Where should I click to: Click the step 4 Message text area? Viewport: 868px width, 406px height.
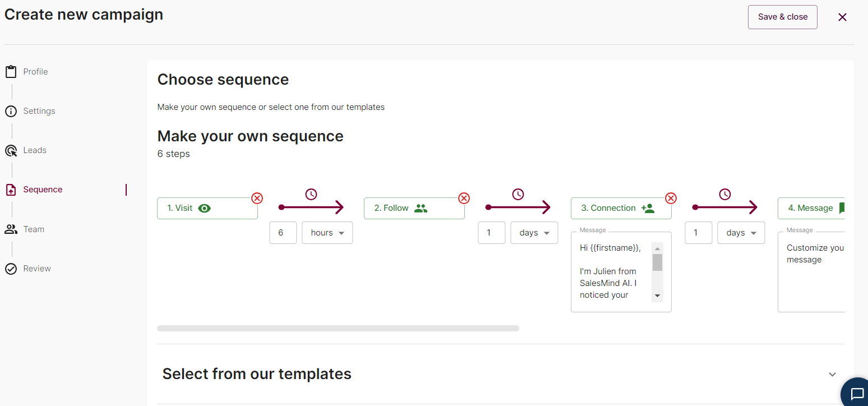pos(811,271)
